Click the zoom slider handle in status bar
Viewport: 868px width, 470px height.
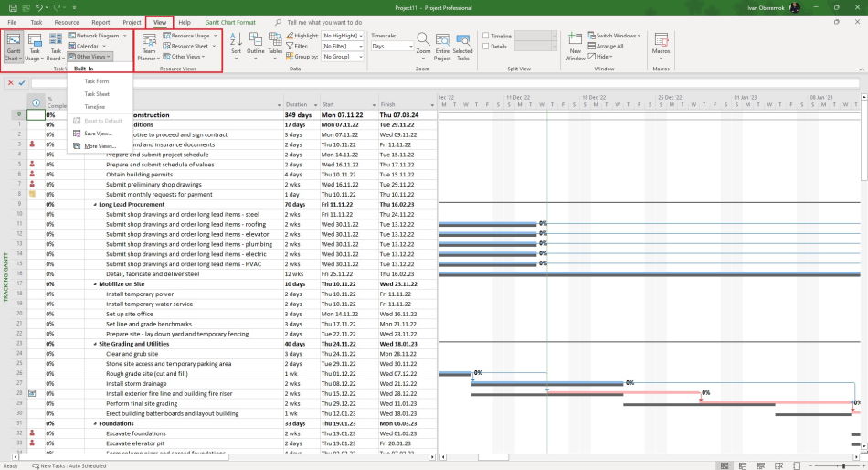(843, 466)
